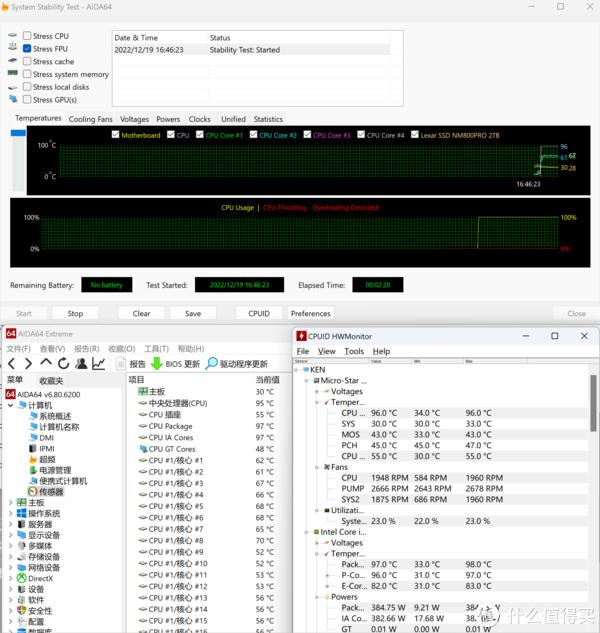The image size is (600, 633).
Task: Click the 操作系统 Windows icon in tree
Action: tap(22, 514)
